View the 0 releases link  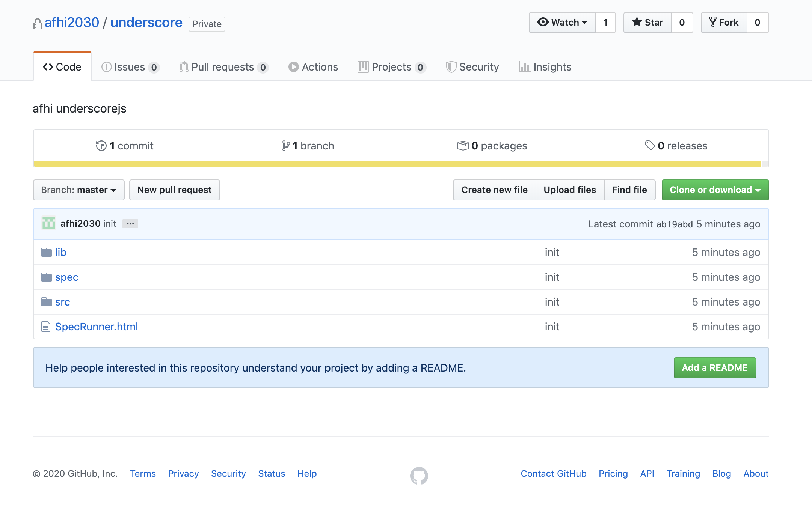(x=676, y=146)
